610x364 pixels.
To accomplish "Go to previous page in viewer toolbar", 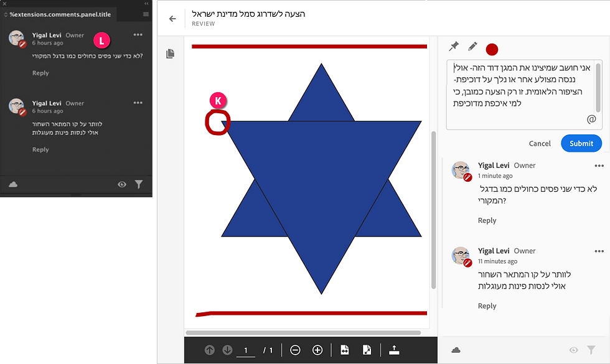I will click(210, 350).
